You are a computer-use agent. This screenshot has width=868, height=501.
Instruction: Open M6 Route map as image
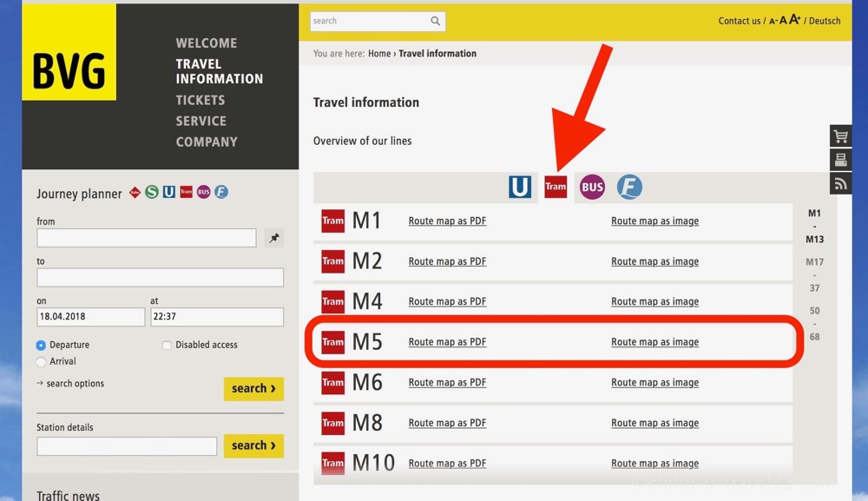654,383
